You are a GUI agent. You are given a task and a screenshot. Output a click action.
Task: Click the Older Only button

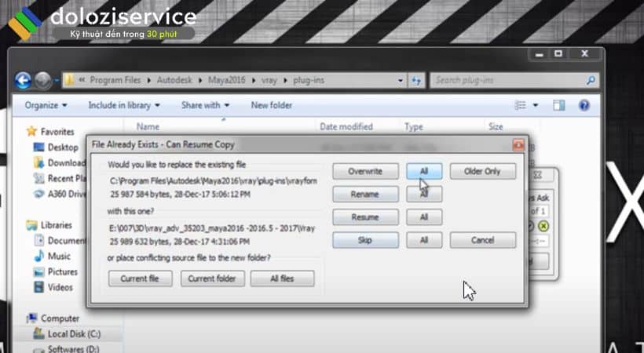tap(482, 171)
